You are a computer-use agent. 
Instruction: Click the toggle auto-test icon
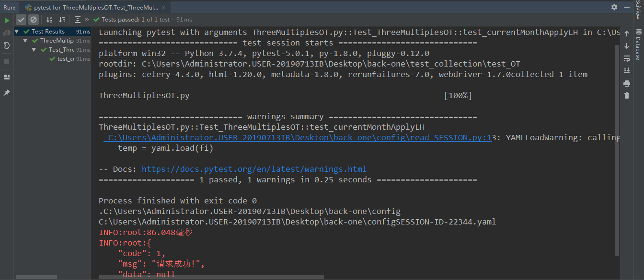(x=7, y=45)
